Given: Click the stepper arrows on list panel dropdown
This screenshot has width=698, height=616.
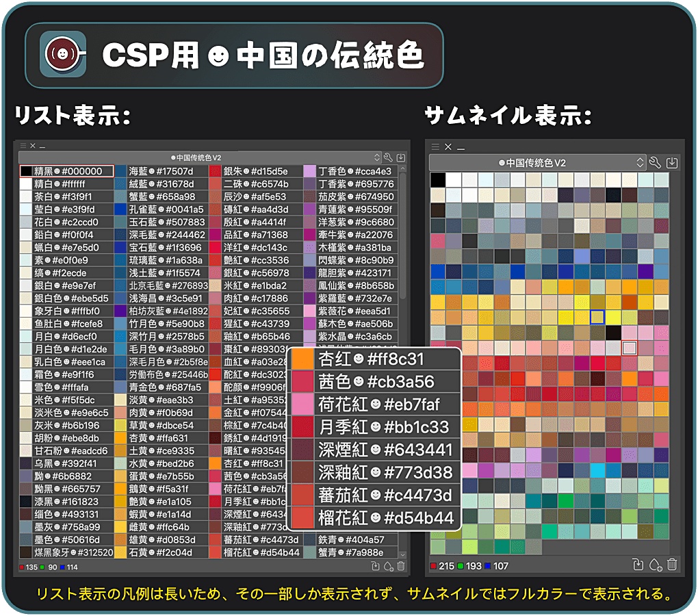Looking at the screenshot, I should [377, 157].
